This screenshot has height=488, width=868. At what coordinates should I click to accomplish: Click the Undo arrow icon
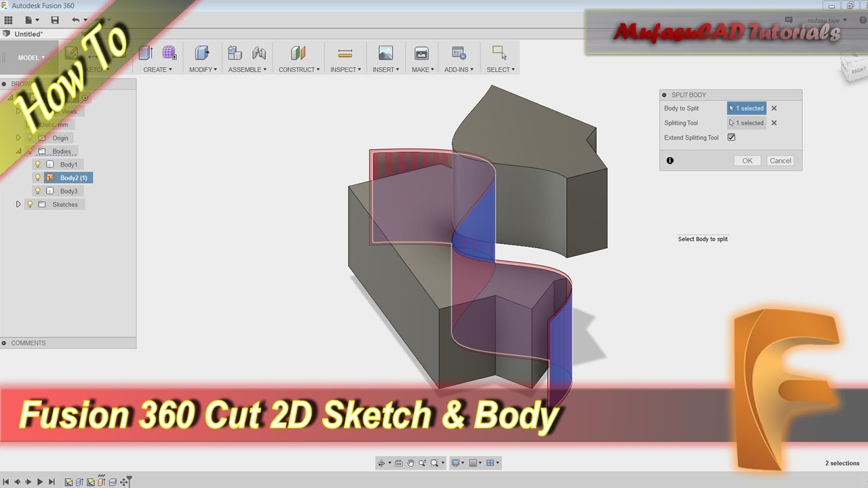tap(75, 20)
